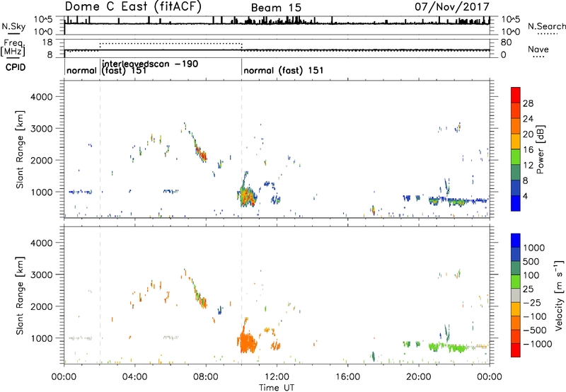Click the 'Beam 15' label
The width and height of the screenshot is (566, 392).
pyautogui.click(x=276, y=8)
